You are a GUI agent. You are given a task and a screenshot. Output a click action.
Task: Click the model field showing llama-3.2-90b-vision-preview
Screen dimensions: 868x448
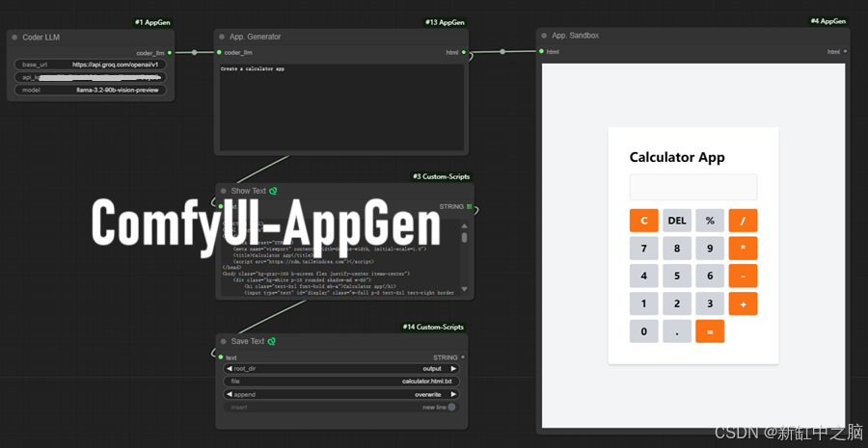[91, 90]
